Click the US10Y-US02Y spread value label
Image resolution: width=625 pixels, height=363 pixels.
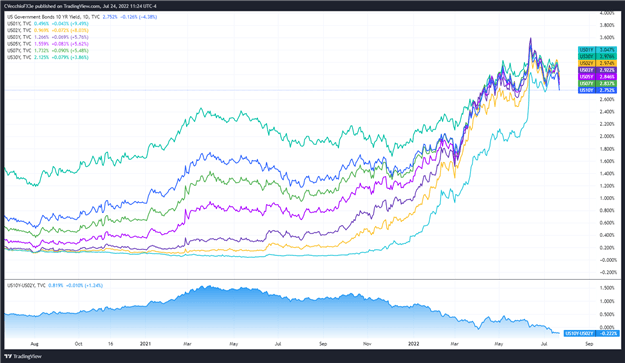tap(592, 333)
